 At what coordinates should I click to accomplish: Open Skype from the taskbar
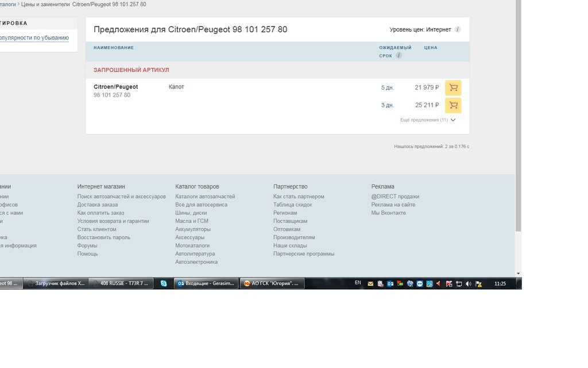164,283
